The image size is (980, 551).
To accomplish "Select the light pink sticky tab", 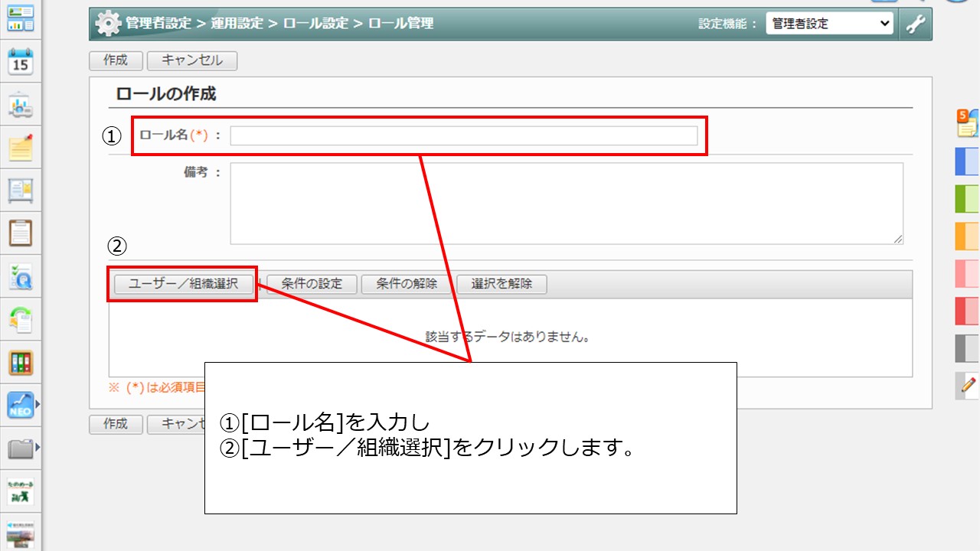I will tap(968, 273).
